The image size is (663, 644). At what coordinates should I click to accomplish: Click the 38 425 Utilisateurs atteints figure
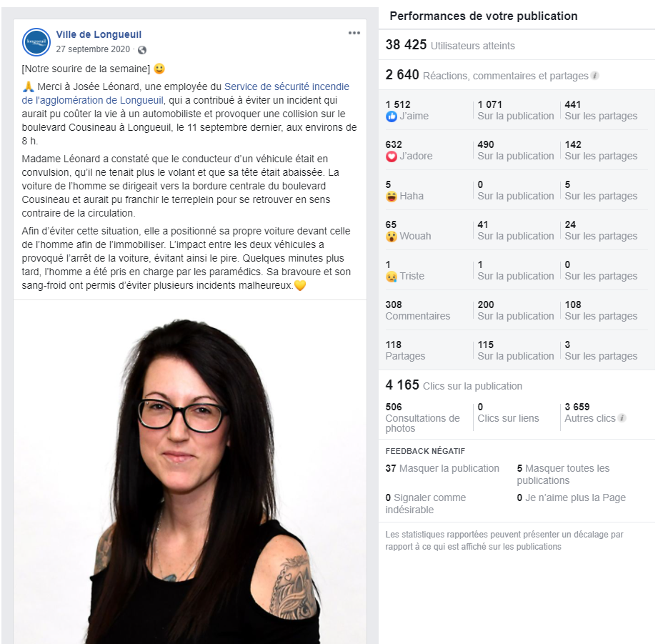tap(450, 45)
